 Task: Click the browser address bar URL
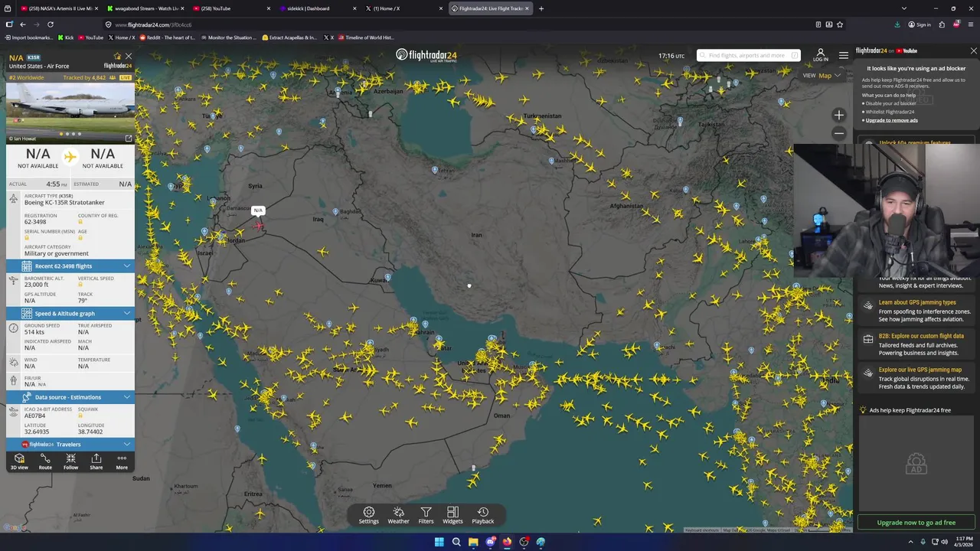[153, 24]
